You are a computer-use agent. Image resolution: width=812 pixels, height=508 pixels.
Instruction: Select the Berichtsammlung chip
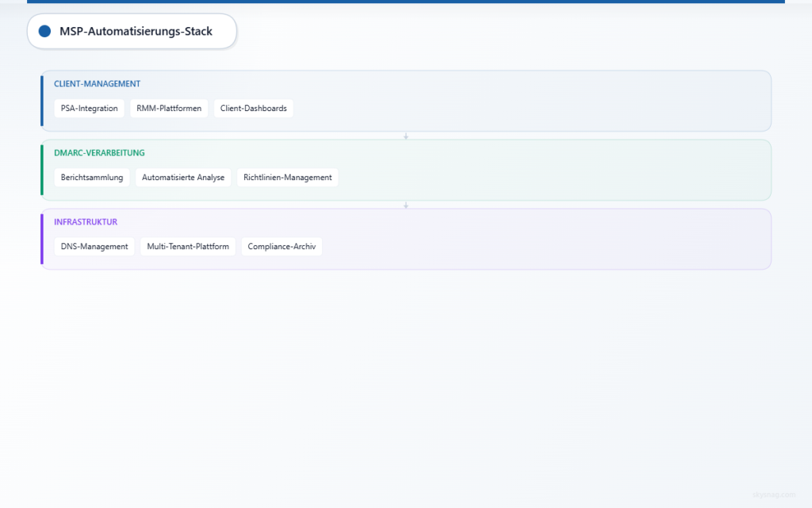coord(92,177)
